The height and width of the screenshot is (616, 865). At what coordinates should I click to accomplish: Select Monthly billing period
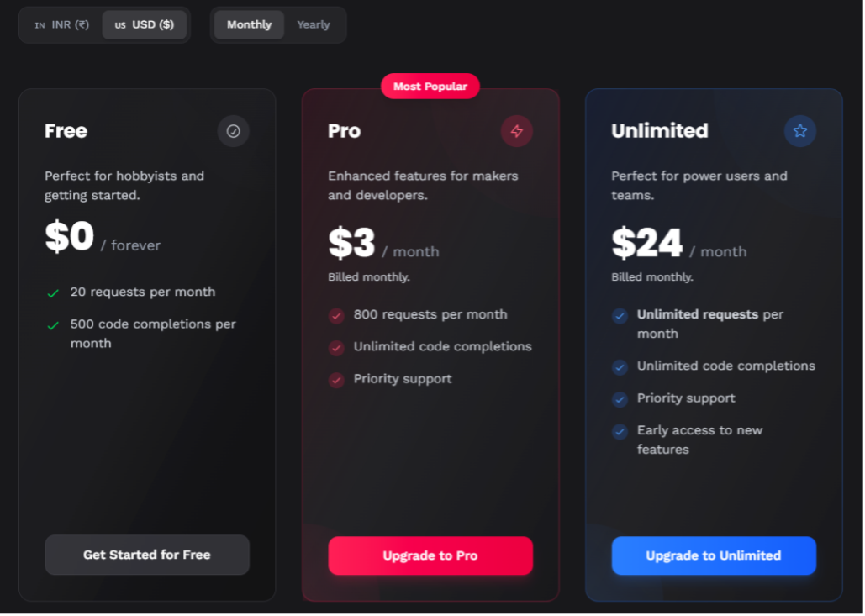tap(250, 25)
